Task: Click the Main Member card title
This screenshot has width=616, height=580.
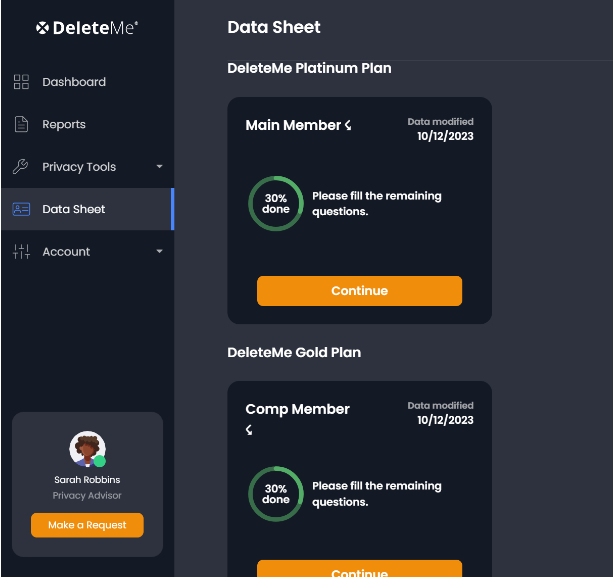Action: click(x=293, y=125)
